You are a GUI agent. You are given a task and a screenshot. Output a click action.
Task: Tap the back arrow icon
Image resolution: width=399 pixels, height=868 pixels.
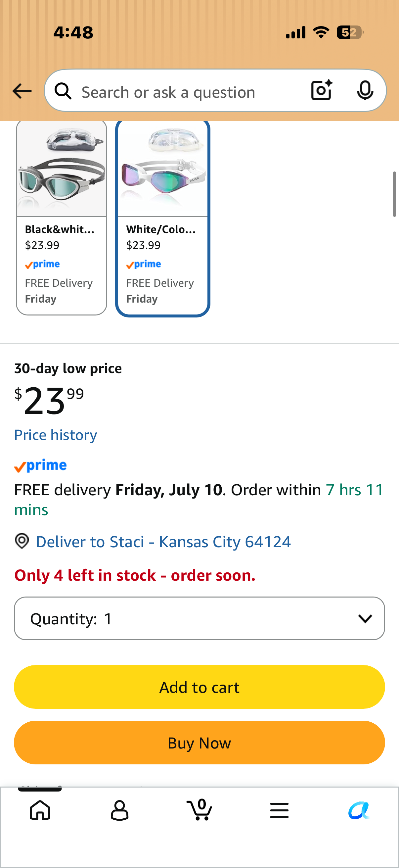coord(22,91)
